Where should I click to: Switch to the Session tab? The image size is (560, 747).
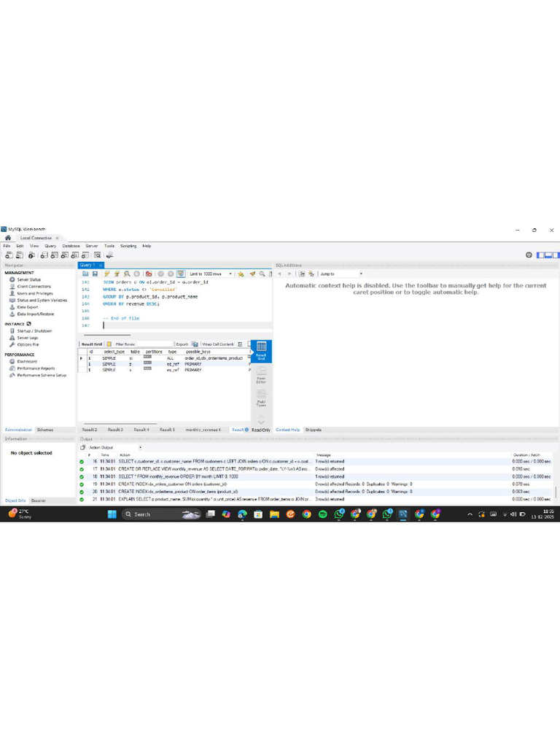pos(39,500)
